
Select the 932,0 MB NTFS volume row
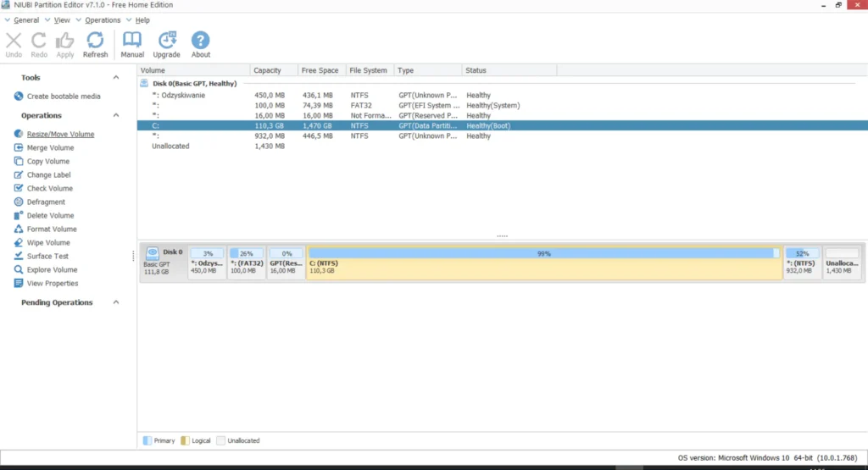coord(503,135)
